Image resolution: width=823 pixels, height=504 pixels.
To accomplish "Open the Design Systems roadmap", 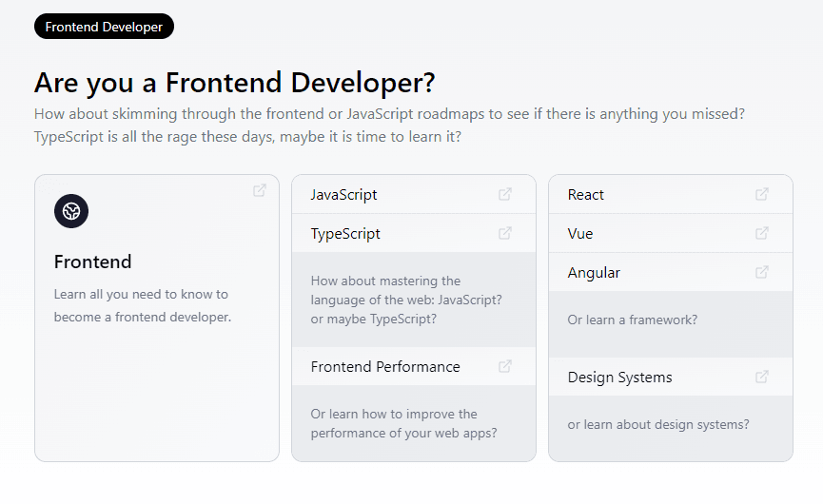I will click(619, 377).
